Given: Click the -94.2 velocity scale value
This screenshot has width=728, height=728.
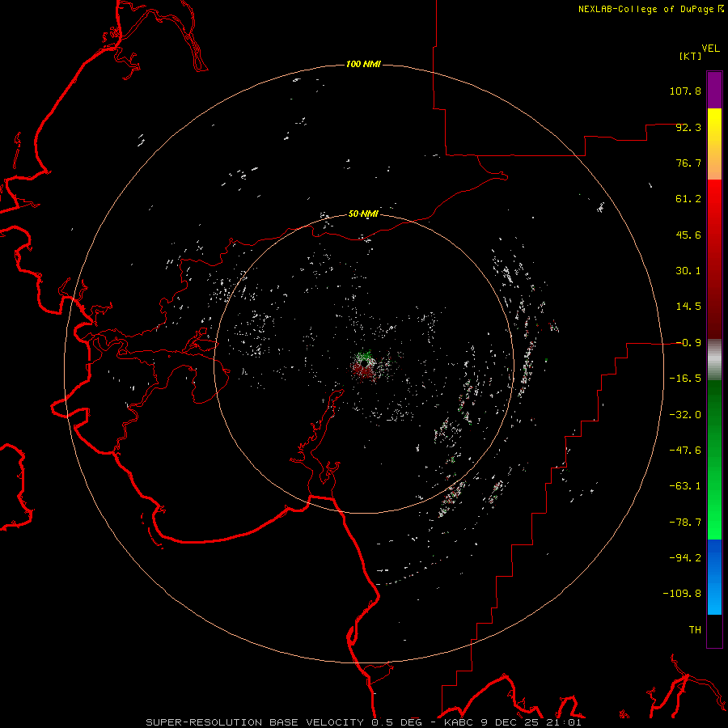Looking at the screenshot, I should 685,558.
